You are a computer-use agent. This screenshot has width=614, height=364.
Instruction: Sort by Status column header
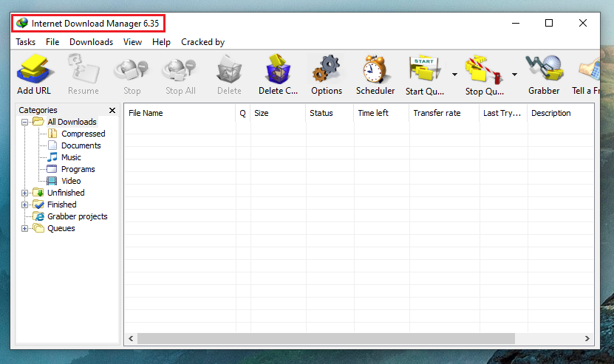330,113
